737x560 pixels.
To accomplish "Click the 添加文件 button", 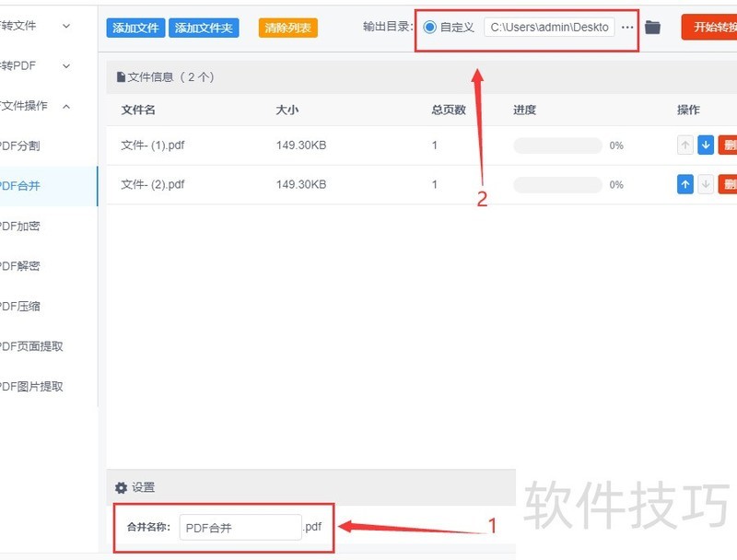I will click(x=135, y=28).
